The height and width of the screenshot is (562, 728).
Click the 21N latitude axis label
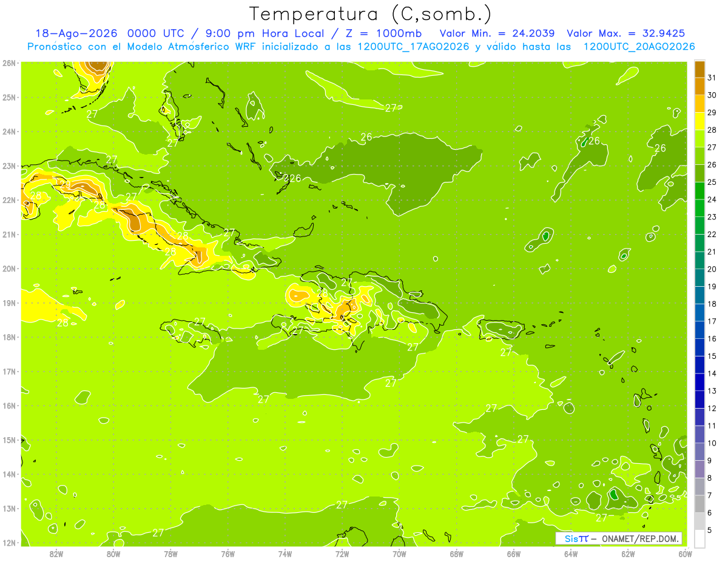point(9,234)
